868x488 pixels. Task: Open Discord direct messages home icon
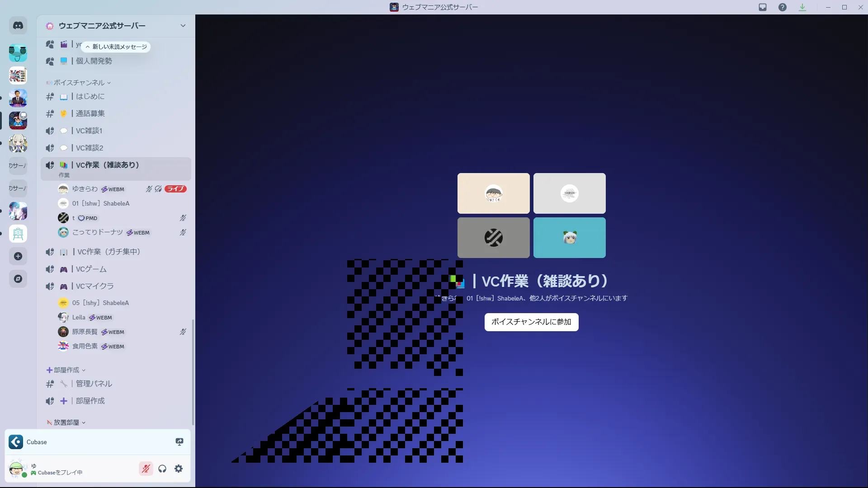point(18,26)
